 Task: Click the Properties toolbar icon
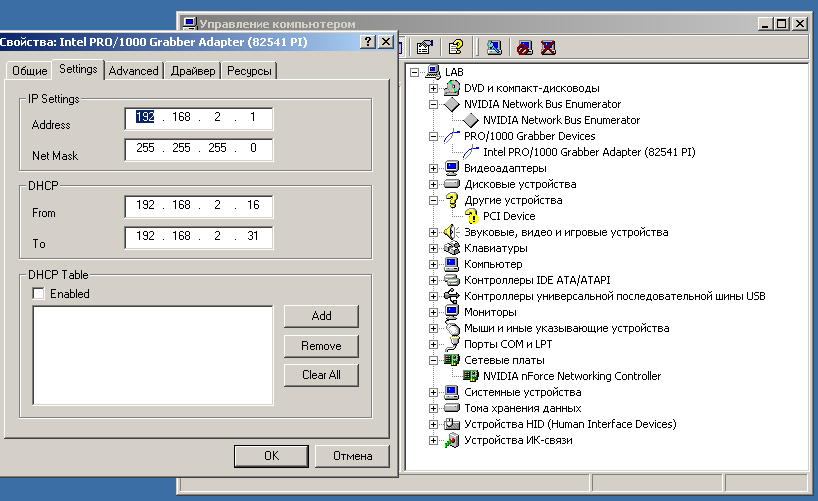click(x=425, y=46)
